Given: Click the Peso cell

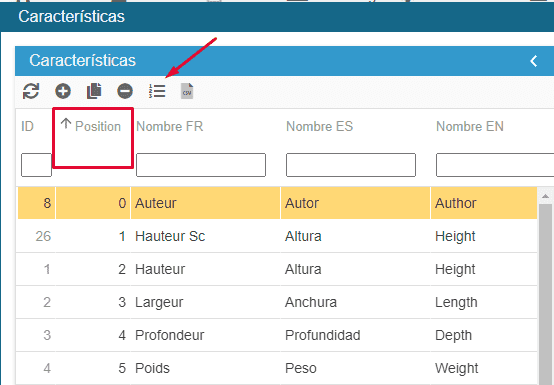Looking at the screenshot, I should click(x=355, y=368).
